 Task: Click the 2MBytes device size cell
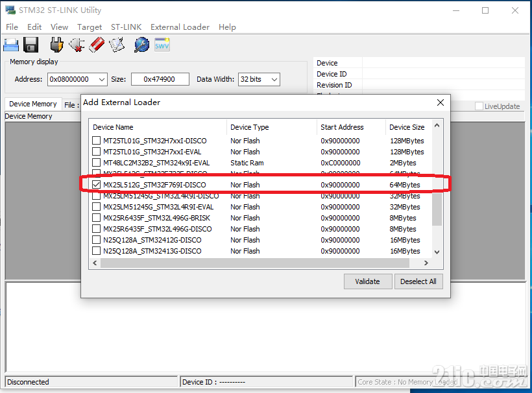(403, 163)
